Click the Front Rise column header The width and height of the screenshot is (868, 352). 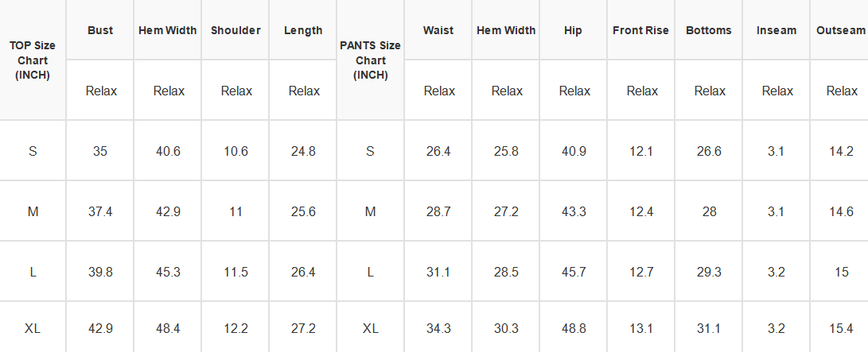pyautogui.click(x=641, y=30)
